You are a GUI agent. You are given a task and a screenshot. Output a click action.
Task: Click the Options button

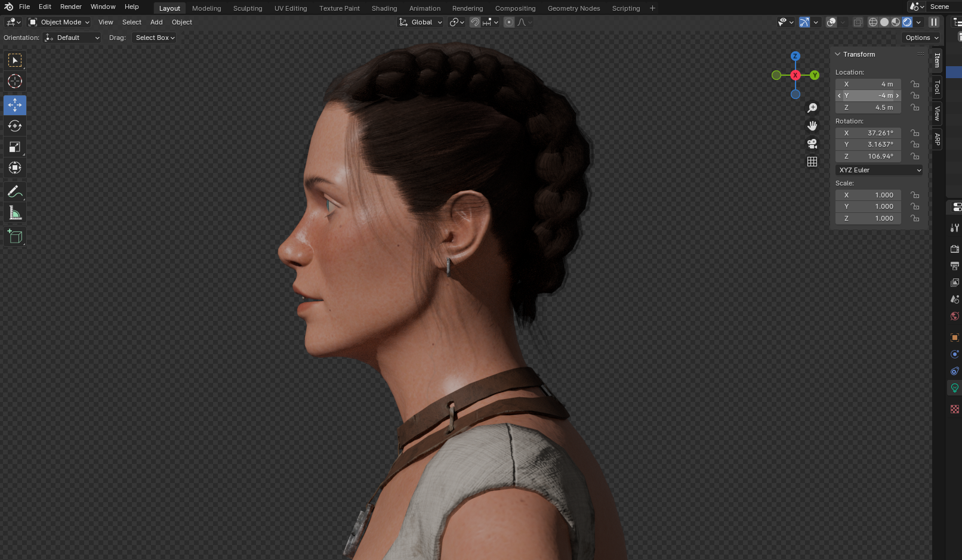921,38
